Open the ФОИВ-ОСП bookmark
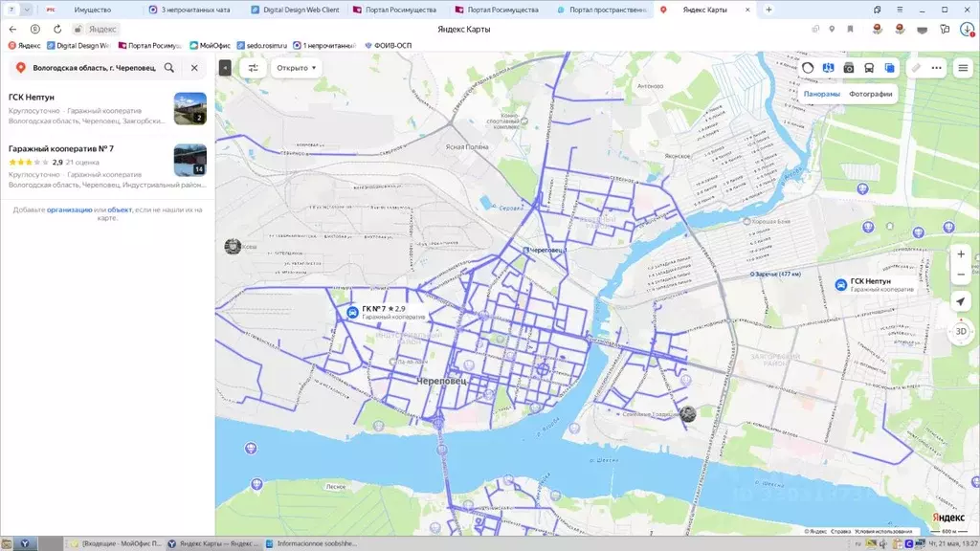The width and height of the screenshot is (980, 551). click(389, 46)
